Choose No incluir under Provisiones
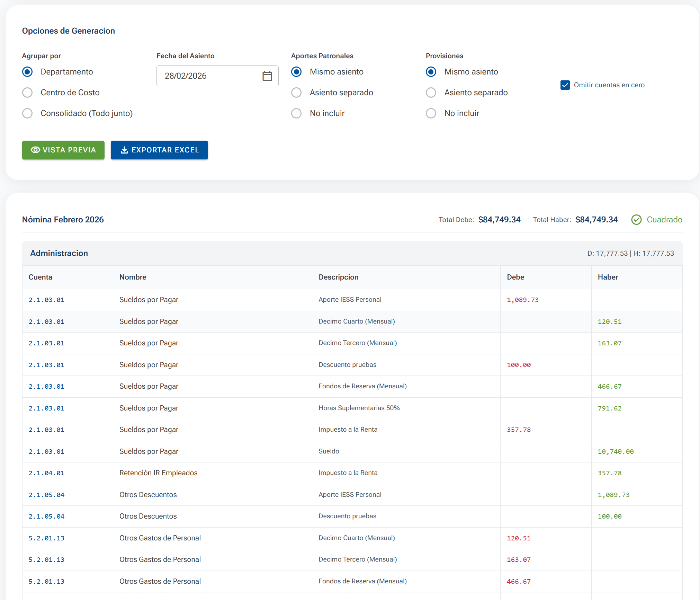Viewport: 700px width, 600px height. [x=431, y=113]
